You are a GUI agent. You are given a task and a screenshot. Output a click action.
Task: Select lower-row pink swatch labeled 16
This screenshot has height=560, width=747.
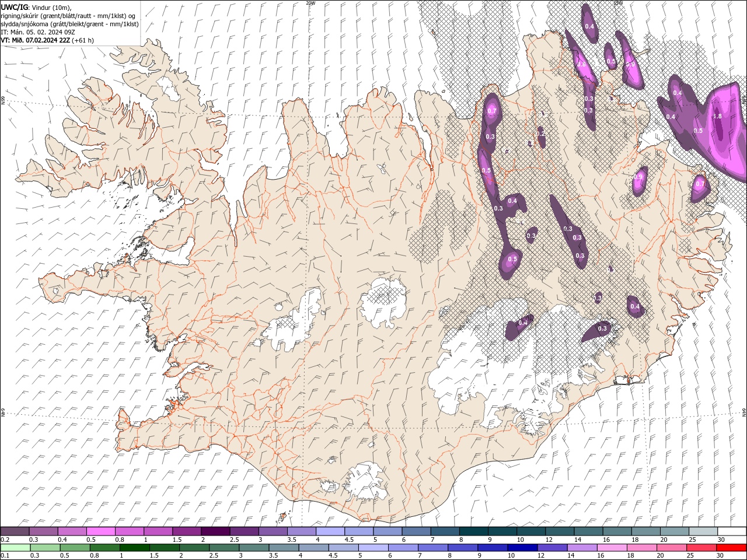click(613, 548)
